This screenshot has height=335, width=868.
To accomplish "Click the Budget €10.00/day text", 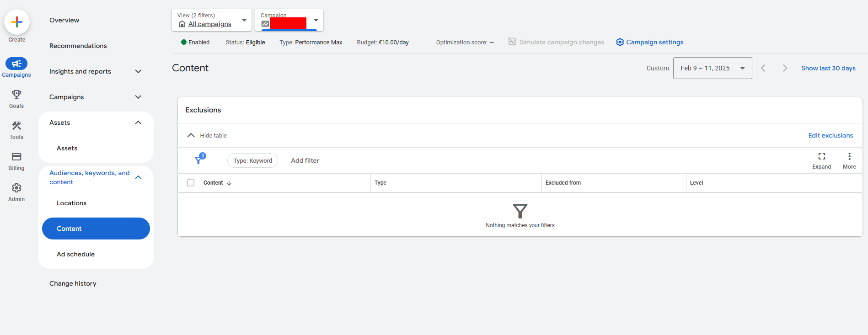I will click(383, 42).
